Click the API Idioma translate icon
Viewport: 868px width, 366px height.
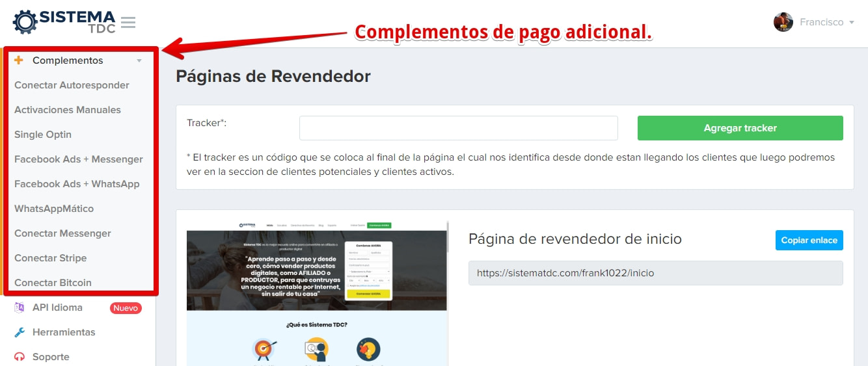[x=20, y=307]
